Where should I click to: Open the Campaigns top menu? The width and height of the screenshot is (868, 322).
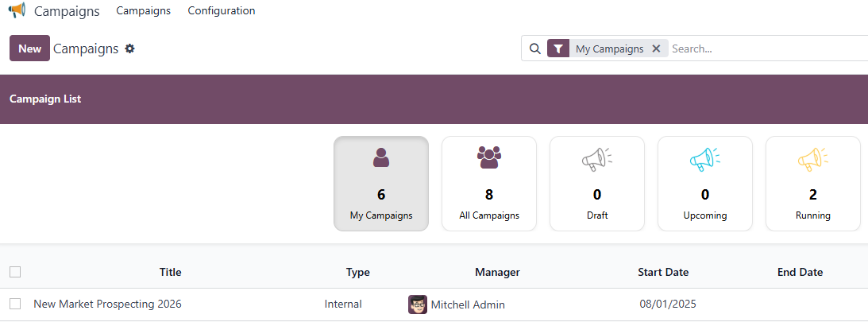143,11
